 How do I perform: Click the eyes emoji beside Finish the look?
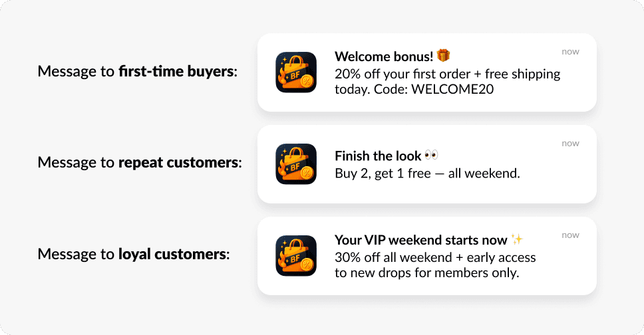pyautogui.click(x=431, y=156)
